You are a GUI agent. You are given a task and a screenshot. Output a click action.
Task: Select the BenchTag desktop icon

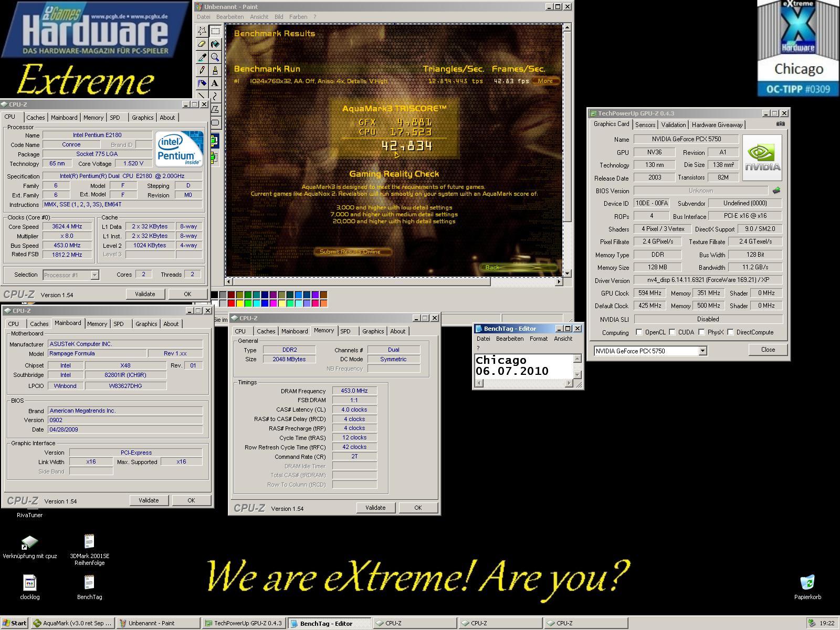(89, 586)
